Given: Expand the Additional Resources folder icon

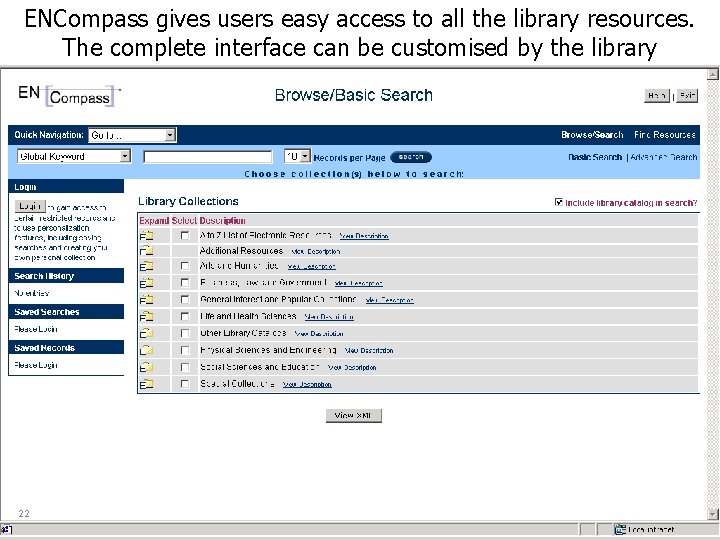Looking at the screenshot, I should pos(146,251).
